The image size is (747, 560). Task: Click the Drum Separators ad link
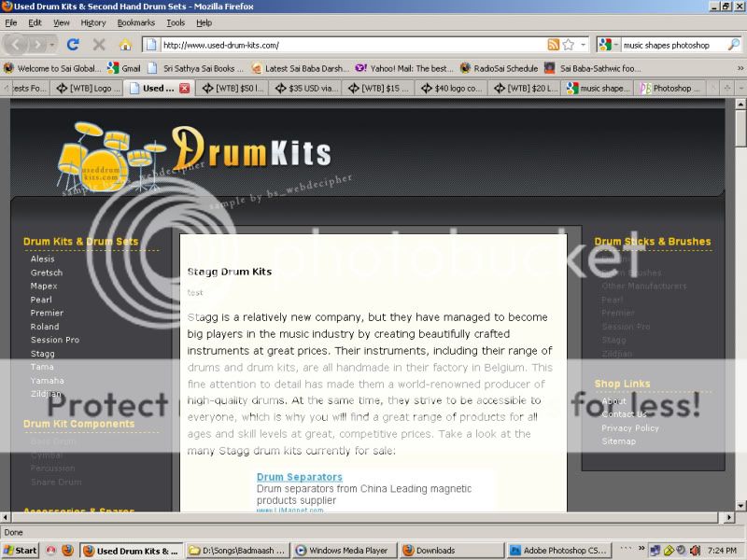299,477
